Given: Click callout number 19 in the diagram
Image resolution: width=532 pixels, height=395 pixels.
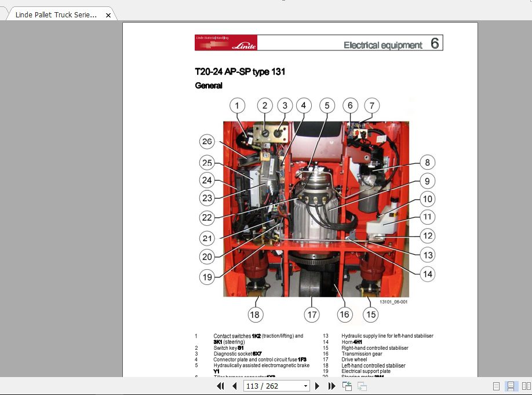Looking at the screenshot, I should (x=207, y=277).
